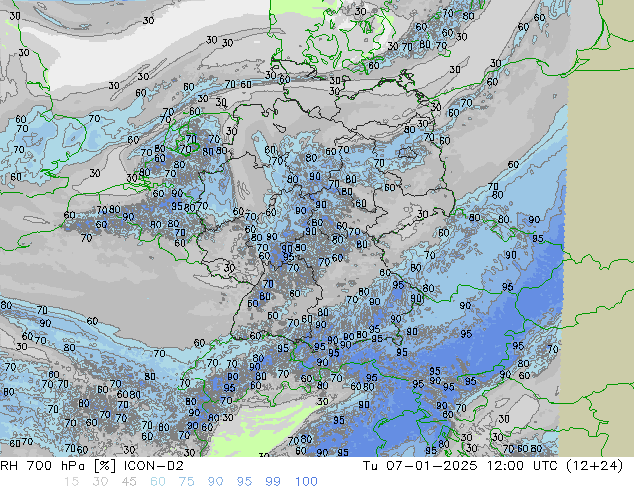Click the "12:00 UTC" time text
The image size is (634, 490).
[x=524, y=466]
